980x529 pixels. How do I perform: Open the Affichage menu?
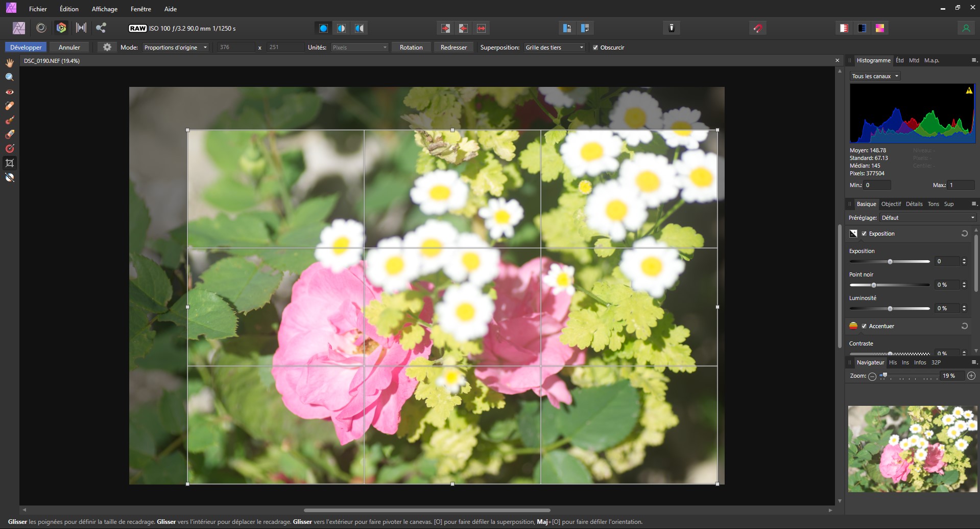[104, 9]
